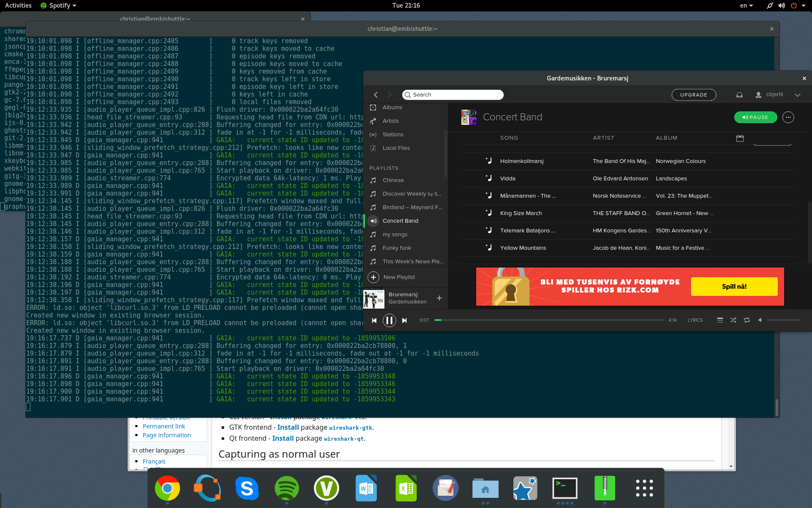Select the Concert Band playlist
Image resolution: width=812 pixels, height=508 pixels.
coord(401,221)
